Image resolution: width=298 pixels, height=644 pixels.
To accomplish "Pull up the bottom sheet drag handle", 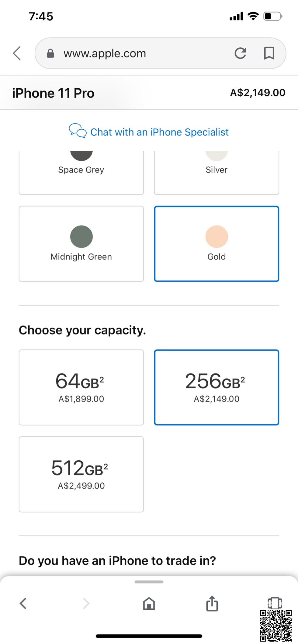I will (149, 582).
